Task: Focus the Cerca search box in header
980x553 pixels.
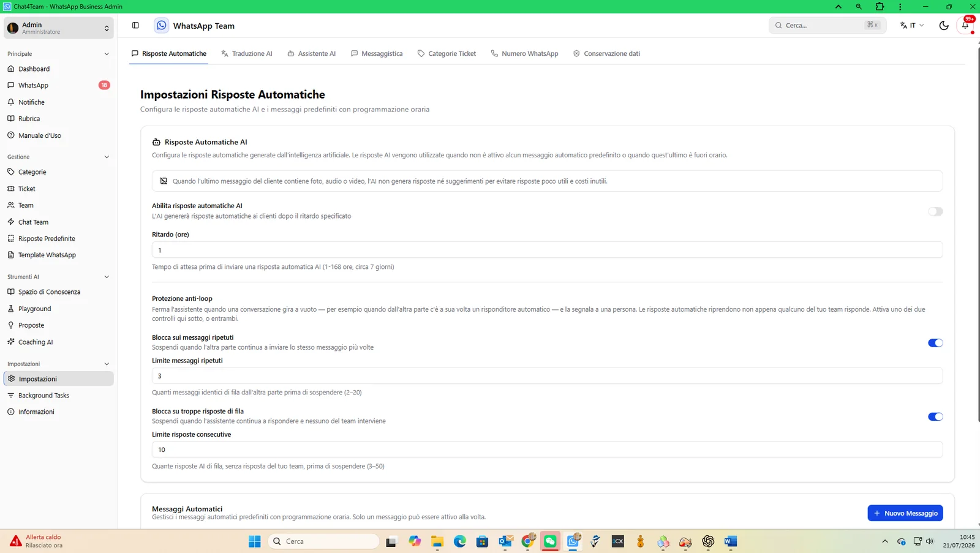Action: point(827,25)
